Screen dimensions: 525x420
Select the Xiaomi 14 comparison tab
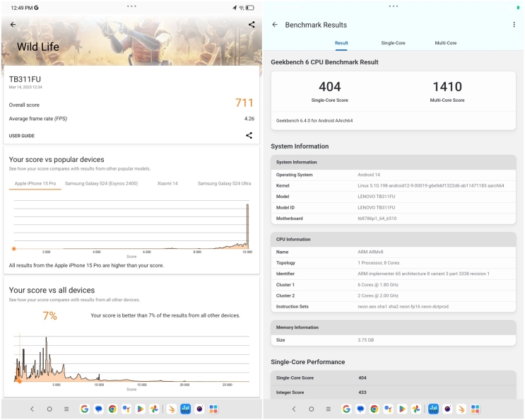coord(167,184)
